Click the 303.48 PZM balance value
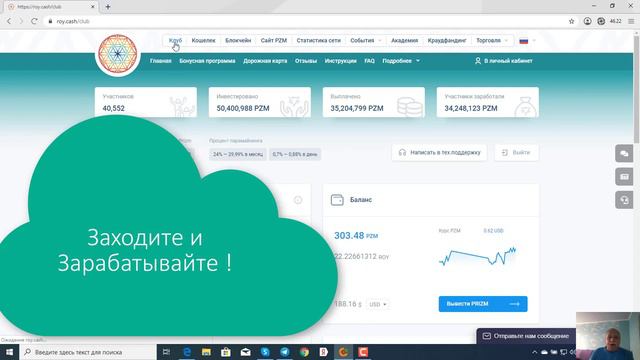640x360 pixels. pos(356,236)
